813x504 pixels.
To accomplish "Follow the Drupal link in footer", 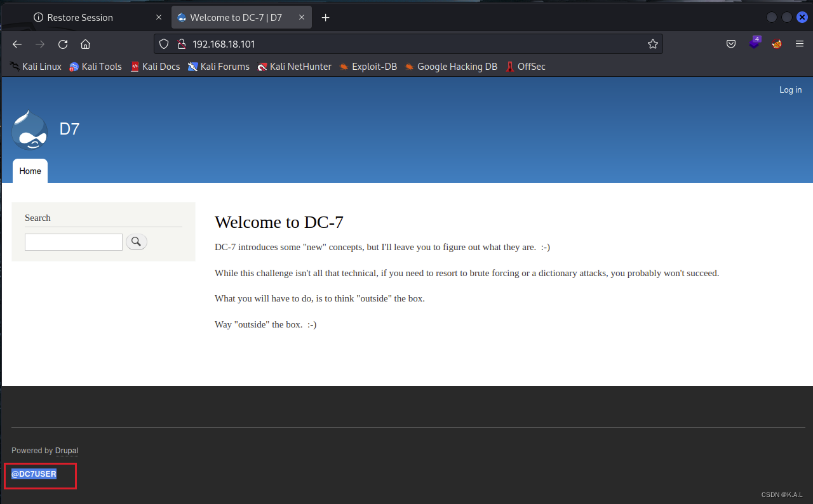I will tap(67, 451).
